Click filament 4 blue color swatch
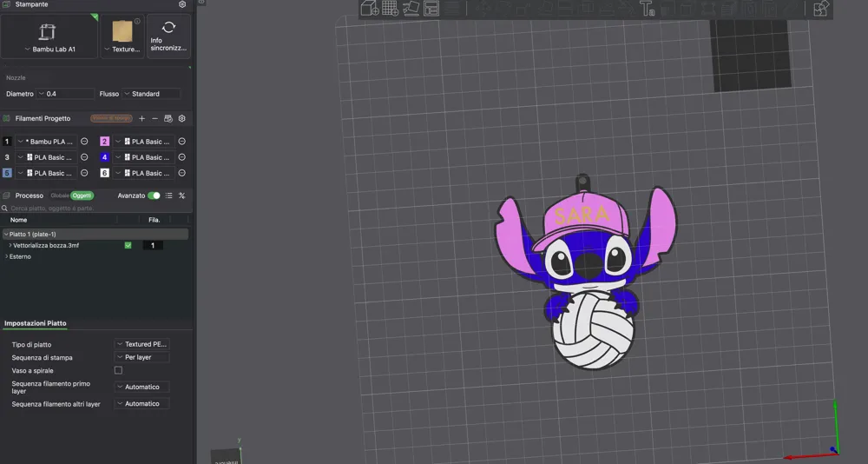868x464 pixels. (x=104, y=157)
